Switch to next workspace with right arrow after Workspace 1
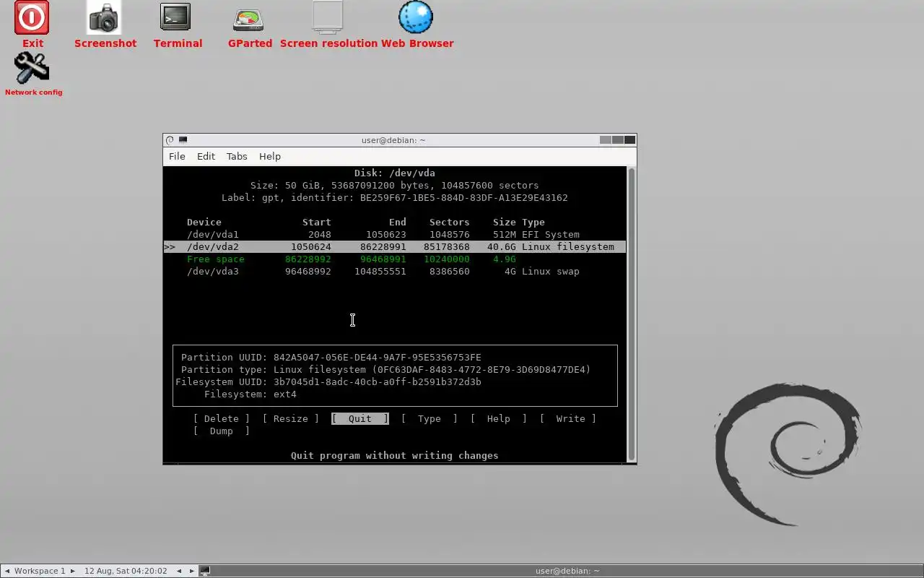 pos(72,571)
